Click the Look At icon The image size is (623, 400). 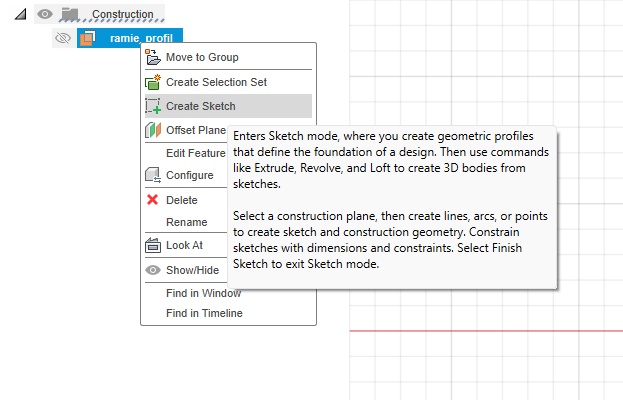(153, 245)
